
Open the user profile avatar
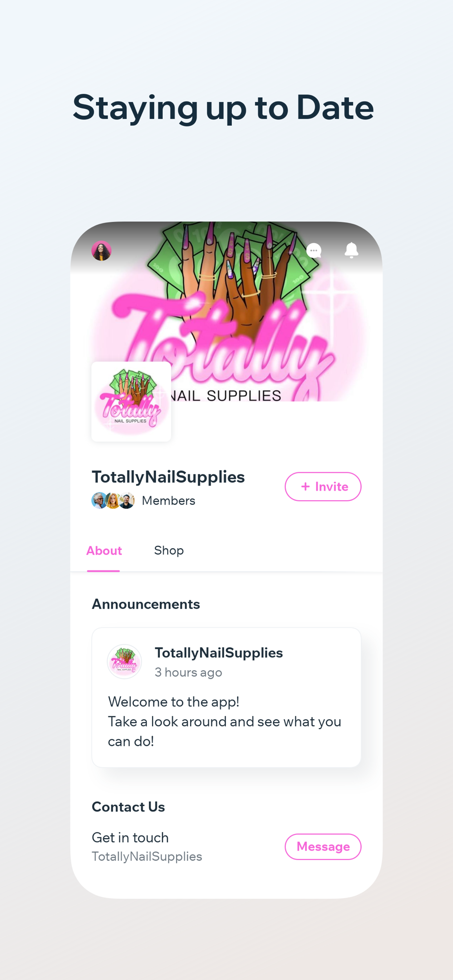[x=101, y=251]
